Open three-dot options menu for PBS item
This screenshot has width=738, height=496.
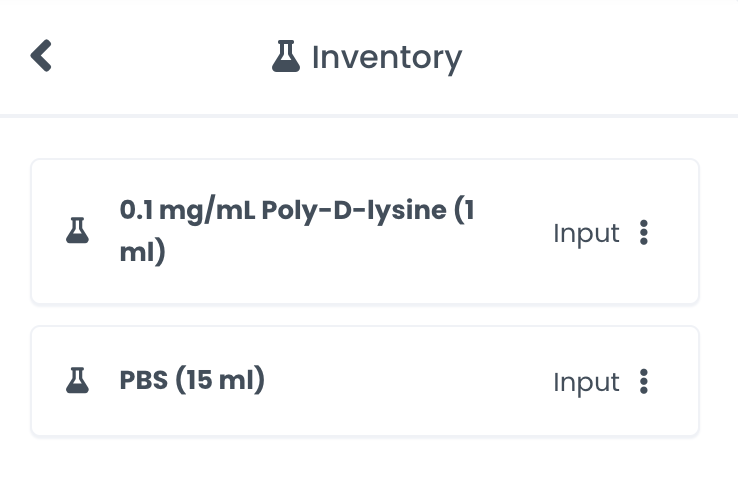(x=644, y=381)
